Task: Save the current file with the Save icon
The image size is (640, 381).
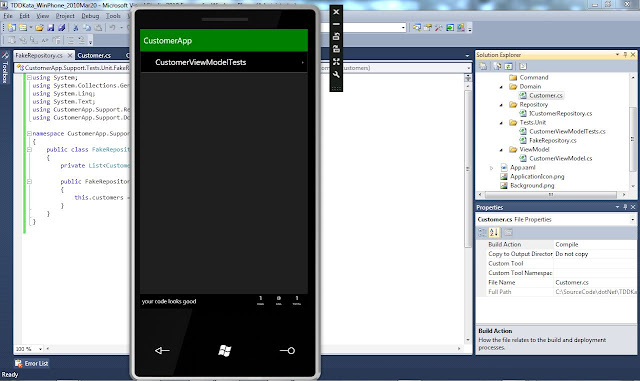Action: (51, 27)
